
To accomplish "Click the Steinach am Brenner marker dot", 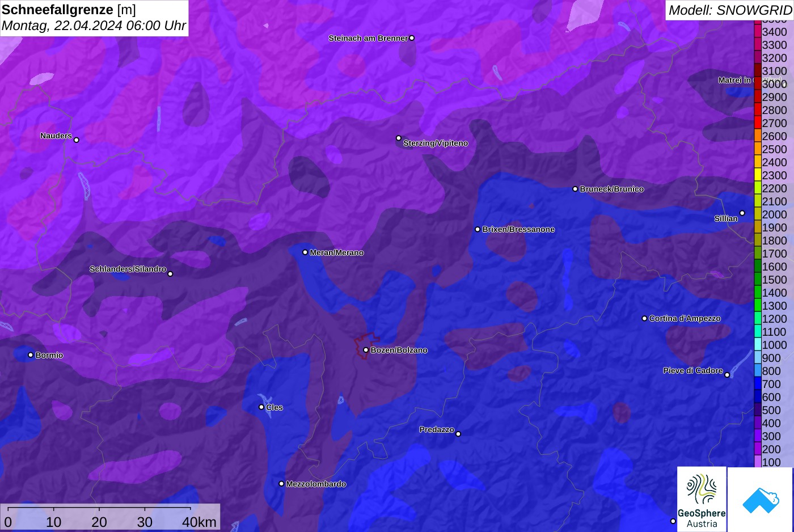I will [412, 38].
